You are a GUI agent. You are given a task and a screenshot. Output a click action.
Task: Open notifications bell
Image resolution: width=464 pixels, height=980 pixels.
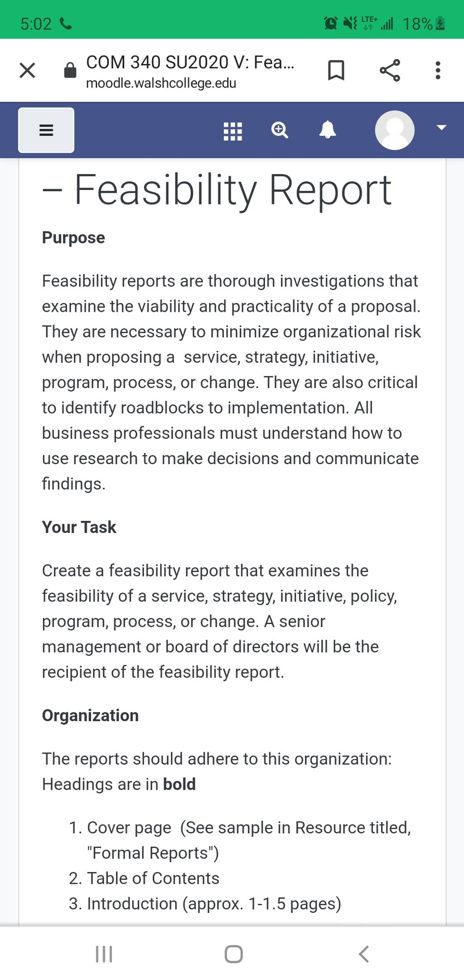tap(328, 130)
